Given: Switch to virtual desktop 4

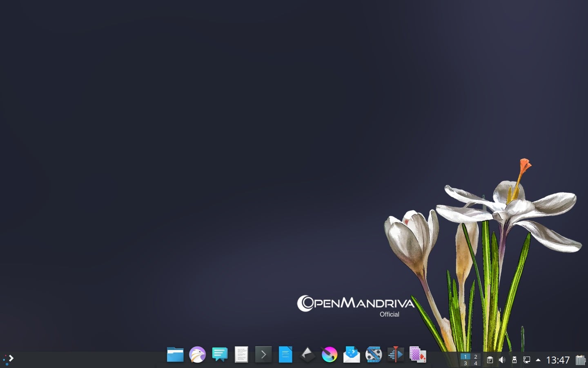Looking at the screenshot, I should [476, 363].
